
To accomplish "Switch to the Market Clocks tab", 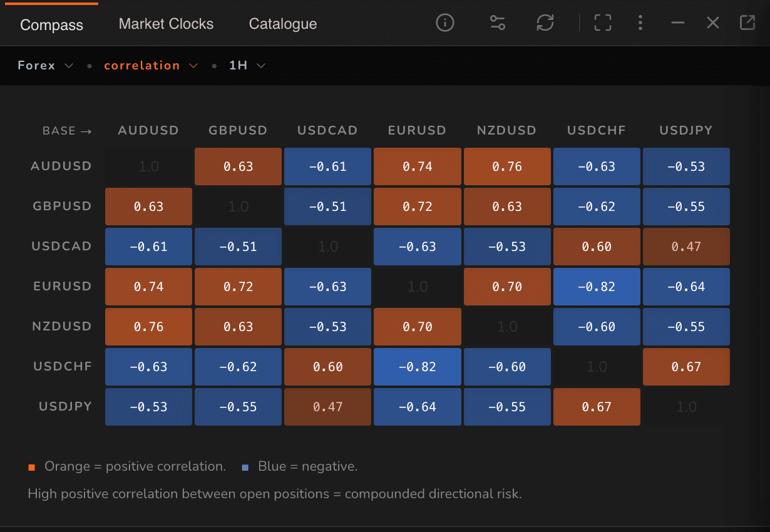I will click(x=166, y=24).
